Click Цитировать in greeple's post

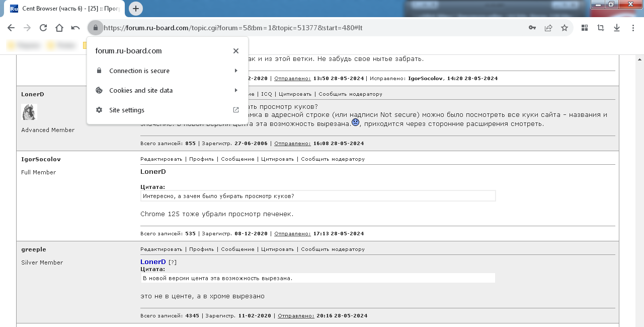click(277, 249)
